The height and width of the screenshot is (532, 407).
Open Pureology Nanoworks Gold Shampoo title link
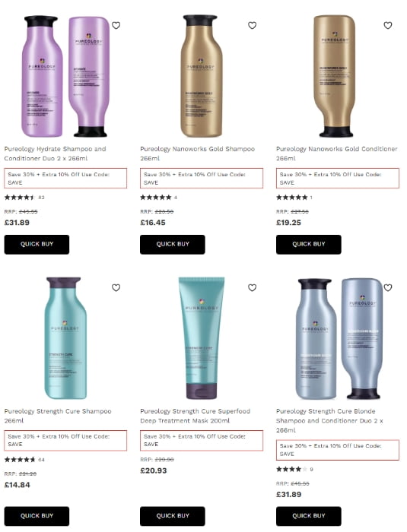click(197, 154)
